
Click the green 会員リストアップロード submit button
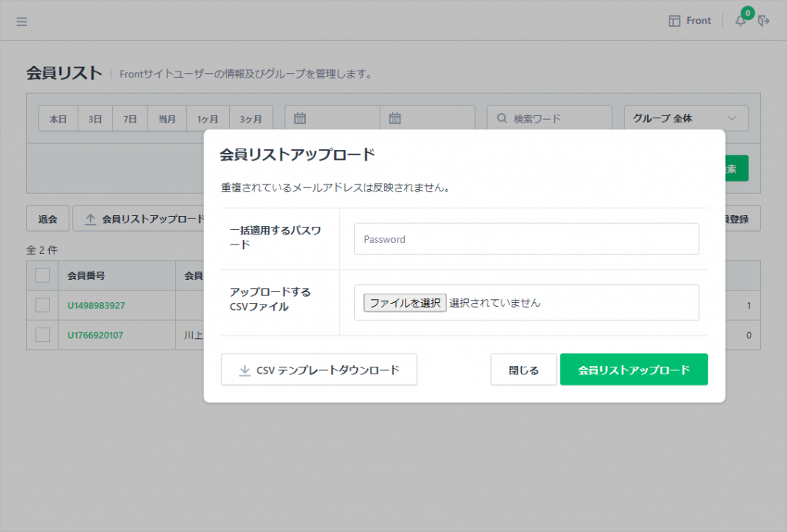point(633,370)
